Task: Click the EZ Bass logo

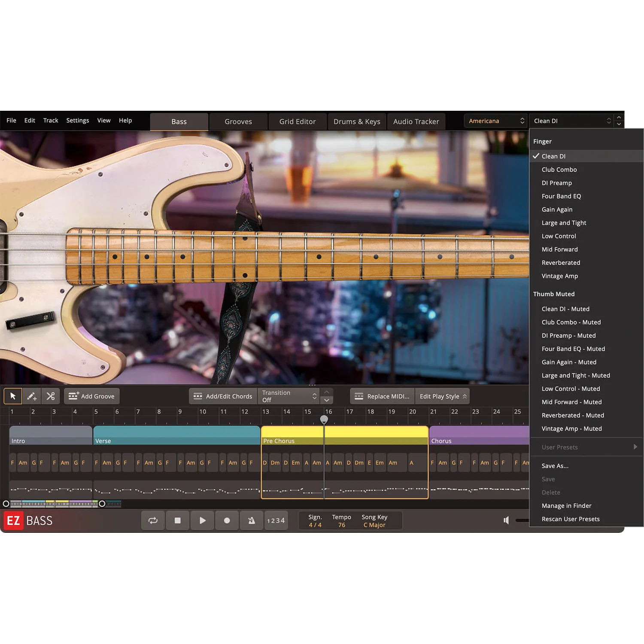Action: pos(28,521)
